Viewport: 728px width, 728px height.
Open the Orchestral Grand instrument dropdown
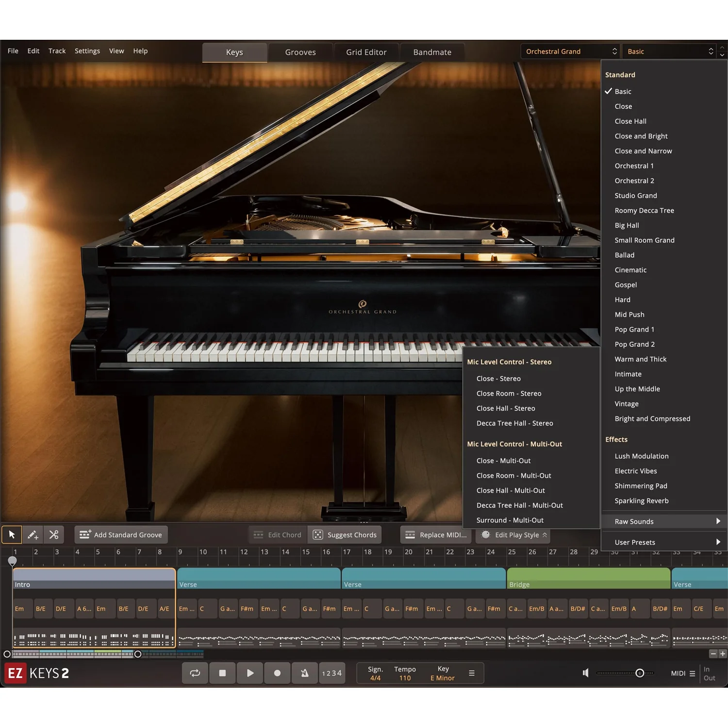(571, 51)
